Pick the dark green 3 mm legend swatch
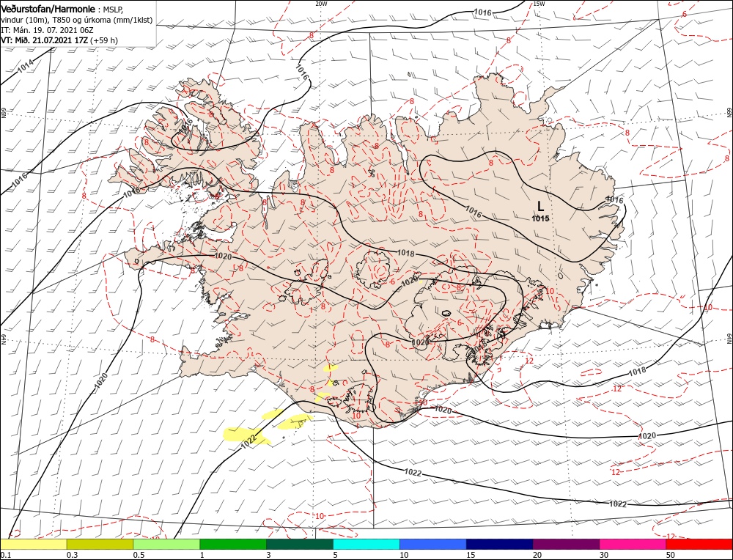 300,544
